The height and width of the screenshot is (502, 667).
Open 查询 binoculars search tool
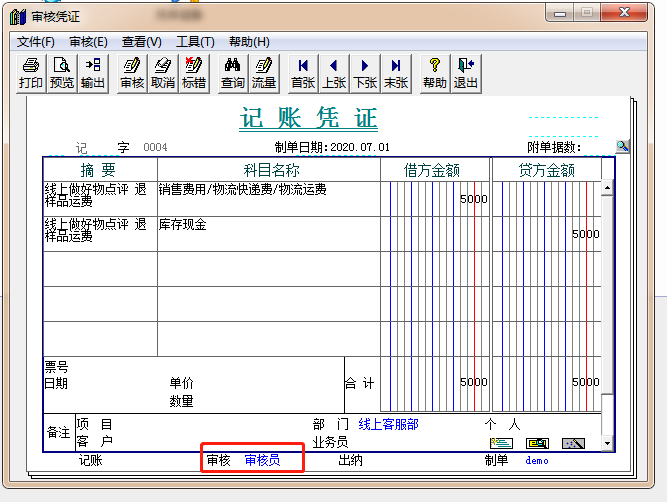tap(233, 73)
